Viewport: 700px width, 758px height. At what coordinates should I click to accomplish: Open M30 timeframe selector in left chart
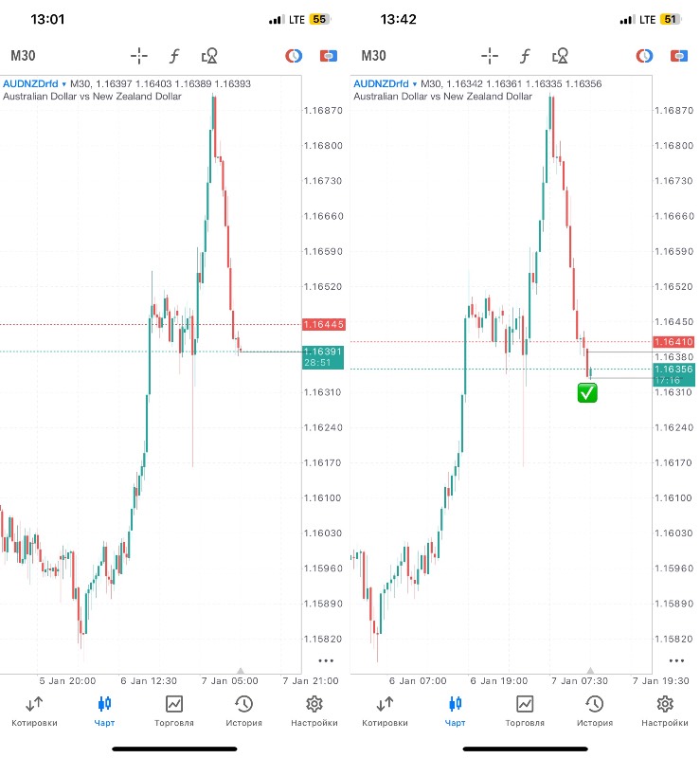point(23,56)
